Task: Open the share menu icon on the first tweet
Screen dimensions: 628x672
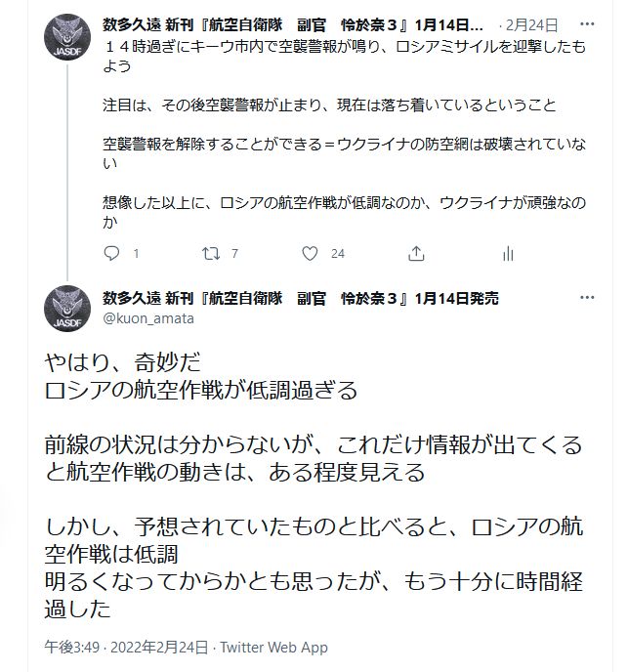Action: coord(417,253)
